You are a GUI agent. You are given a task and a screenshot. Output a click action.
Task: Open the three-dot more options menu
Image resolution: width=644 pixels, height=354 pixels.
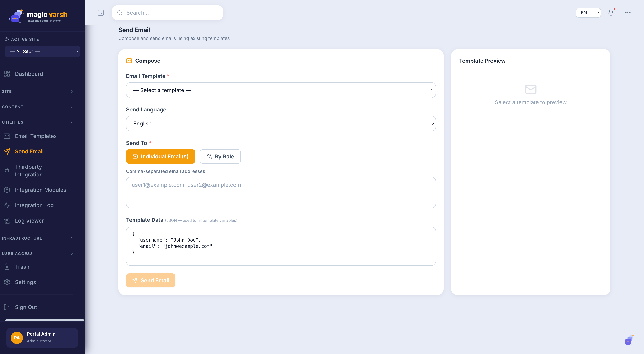tap(628, 13)
